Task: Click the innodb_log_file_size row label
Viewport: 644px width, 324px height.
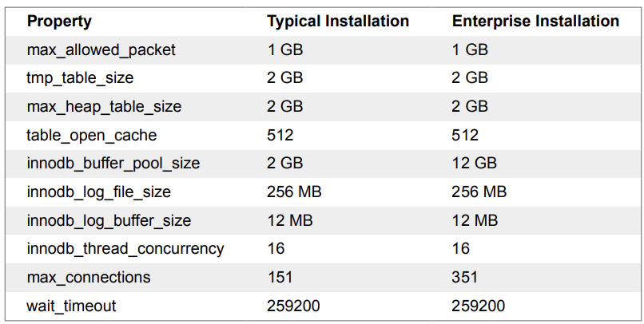Action: 98,192
